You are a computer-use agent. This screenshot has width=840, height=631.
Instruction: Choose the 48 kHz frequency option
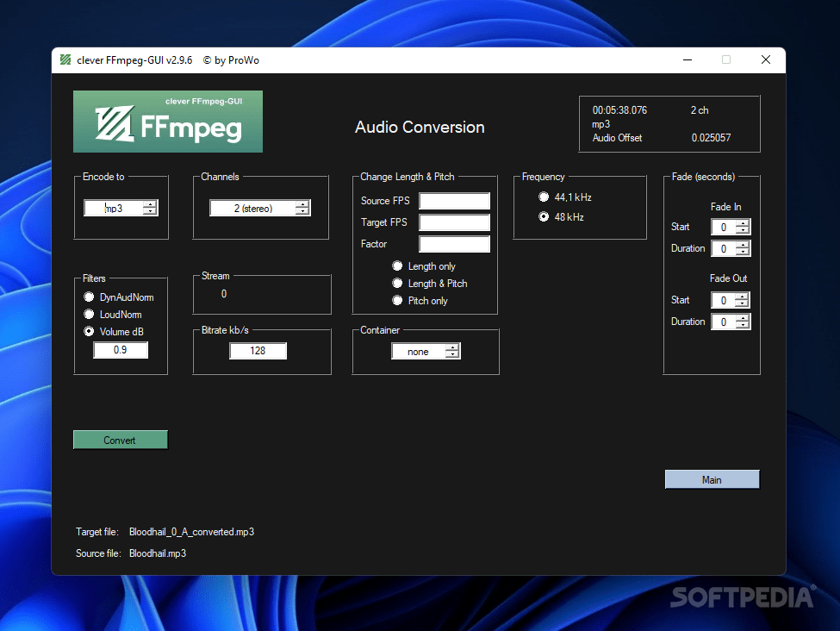coord(544,216)
